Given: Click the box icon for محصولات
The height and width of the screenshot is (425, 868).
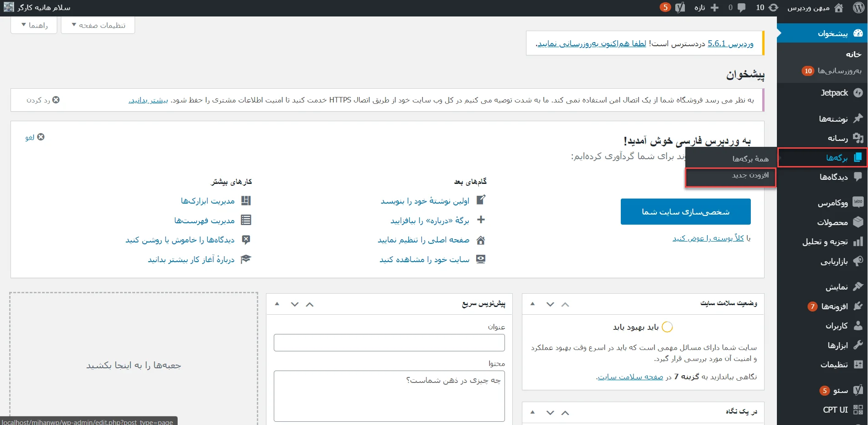Looking at the screenshot, I should [858, 222].
